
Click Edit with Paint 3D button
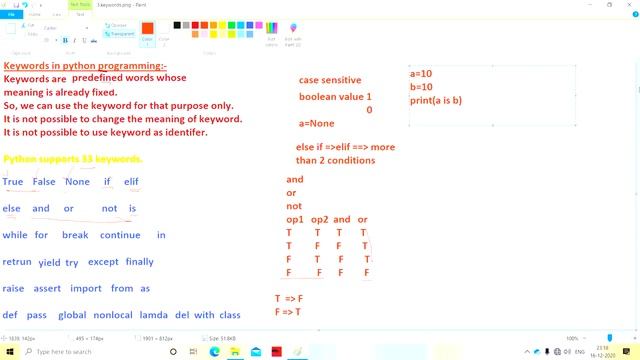click(293, 34)
